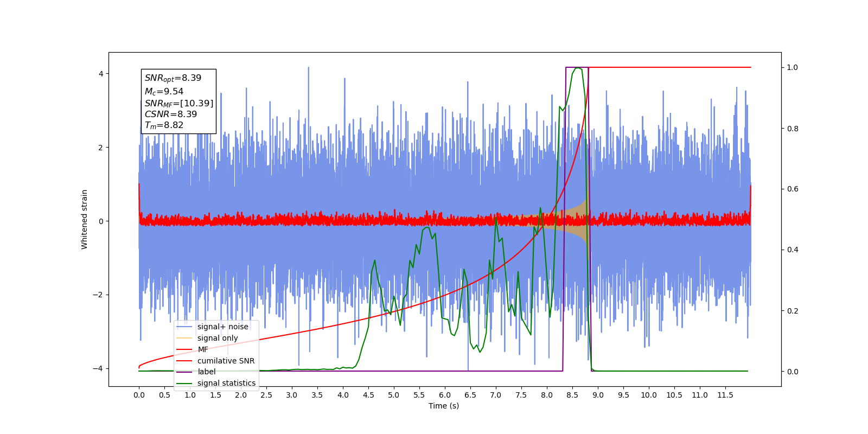Click the blue line sample in legend
Image resolution: width=868 pixels, height=434 pixels.
tap(185, 327)
